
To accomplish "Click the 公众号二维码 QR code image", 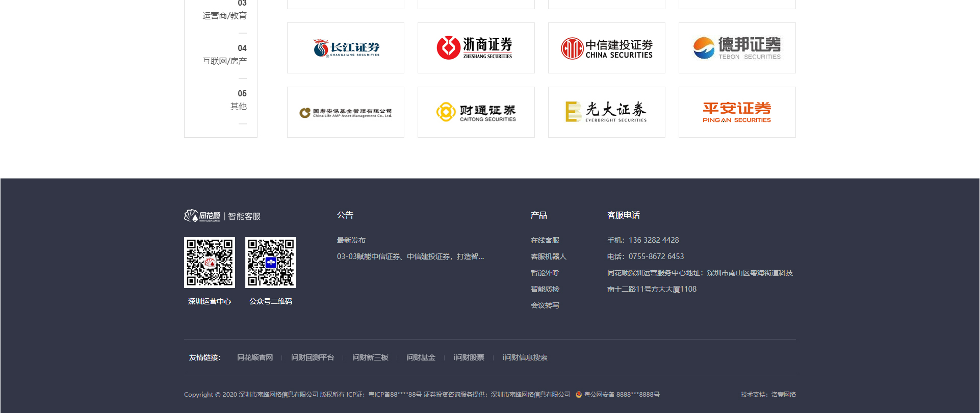I will pyautogui.click(x=271, y=263).
